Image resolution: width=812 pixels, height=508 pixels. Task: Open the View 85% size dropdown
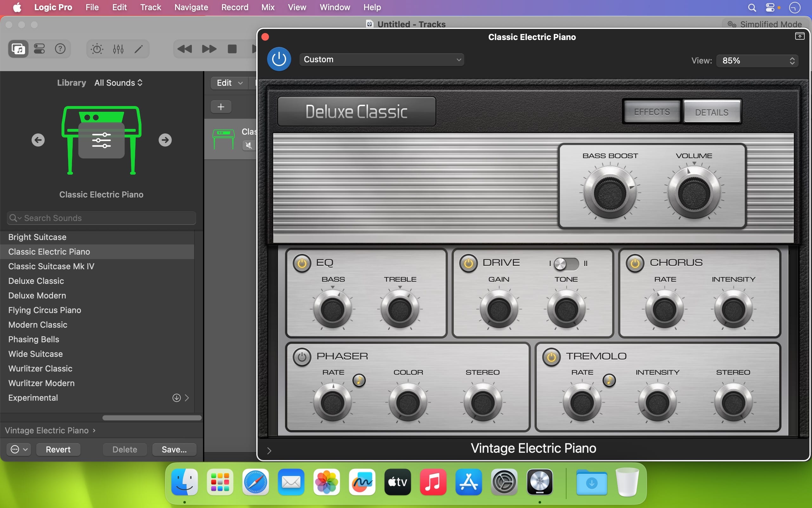[757, 61]
